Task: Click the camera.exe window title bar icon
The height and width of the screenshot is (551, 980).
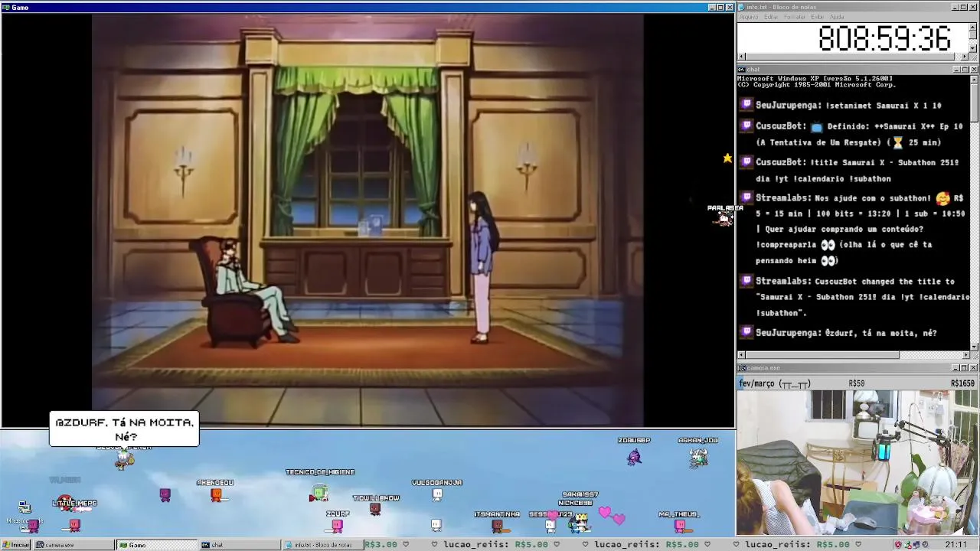Action: pos(741,368)
